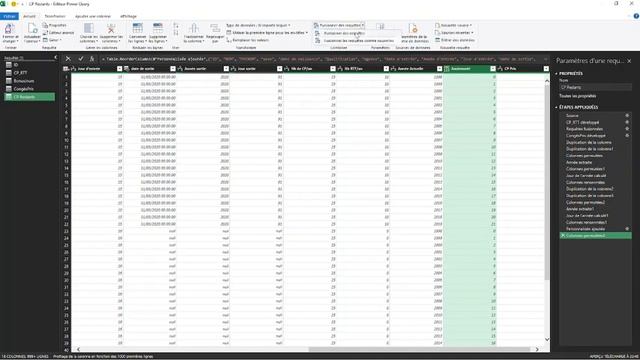
Task: Open the Sources récentes dropdown
Action: [454, 33]
